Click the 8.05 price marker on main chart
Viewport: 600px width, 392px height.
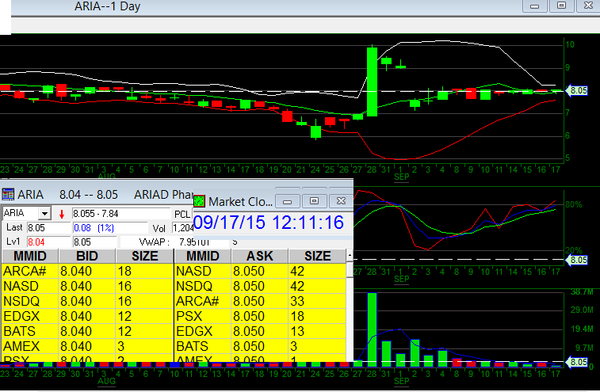point(577,91)
